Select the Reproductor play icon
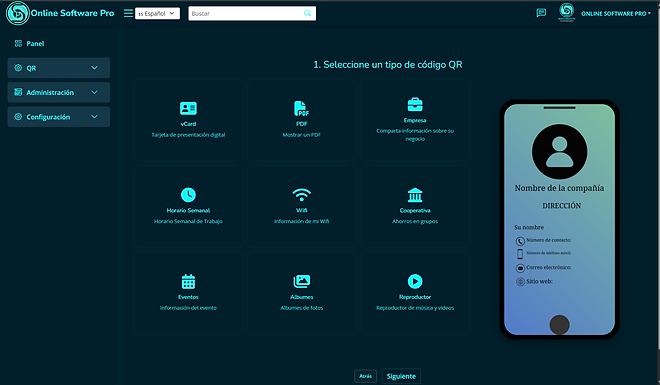This screenshot has height=385, width=660. tap(415, 281)
